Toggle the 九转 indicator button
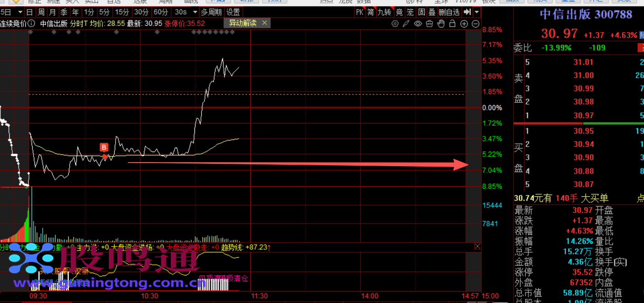Screen dimensions: 644x303 point(384,12)
